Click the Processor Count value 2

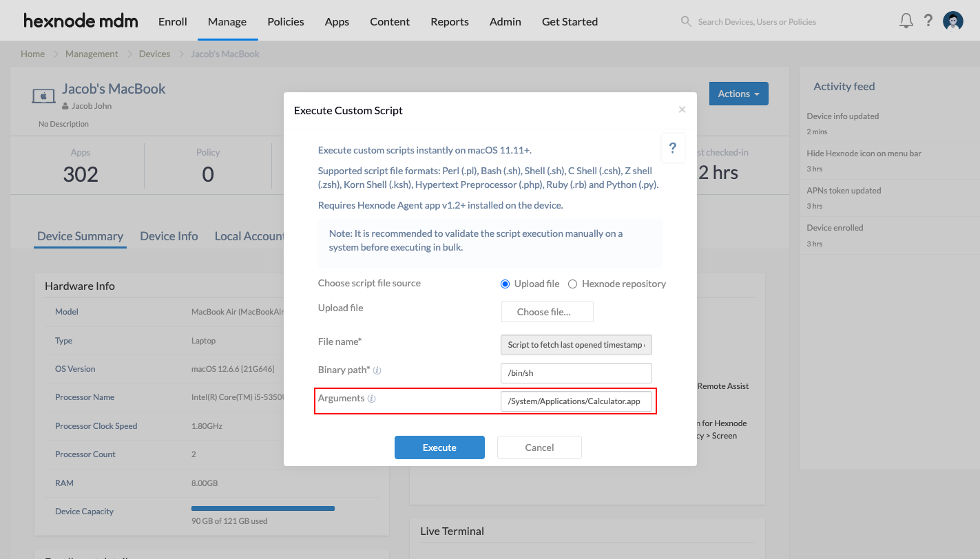pos(194,454)
